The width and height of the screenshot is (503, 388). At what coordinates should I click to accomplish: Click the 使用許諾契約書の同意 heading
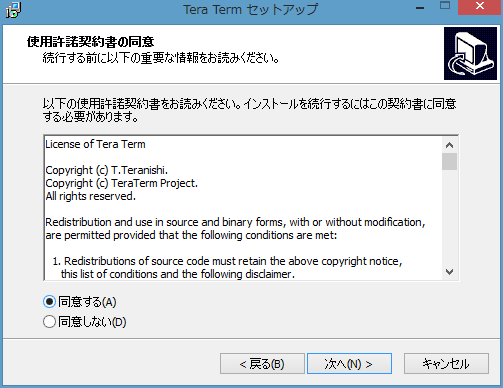coord(91,42)
